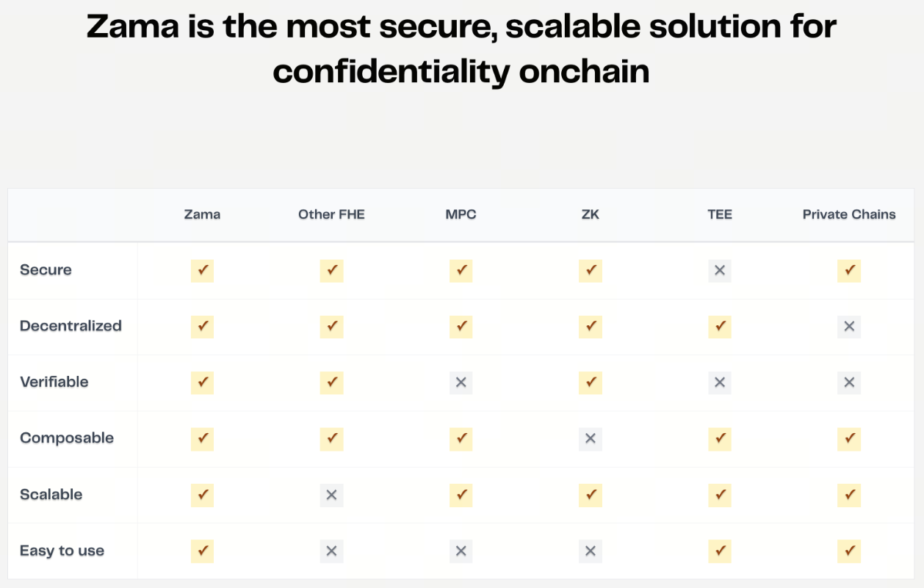Select the Private Chains column header

(x=849, y=214)
